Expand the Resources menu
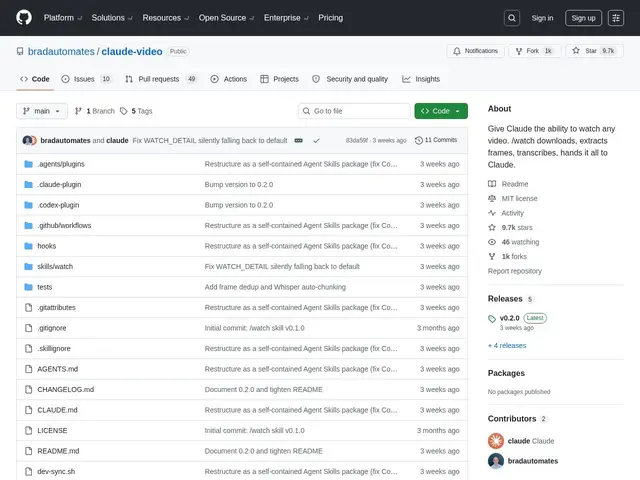The height and width of the screenshot is (480, 640). pyautogui.click(x=166, y=18)
